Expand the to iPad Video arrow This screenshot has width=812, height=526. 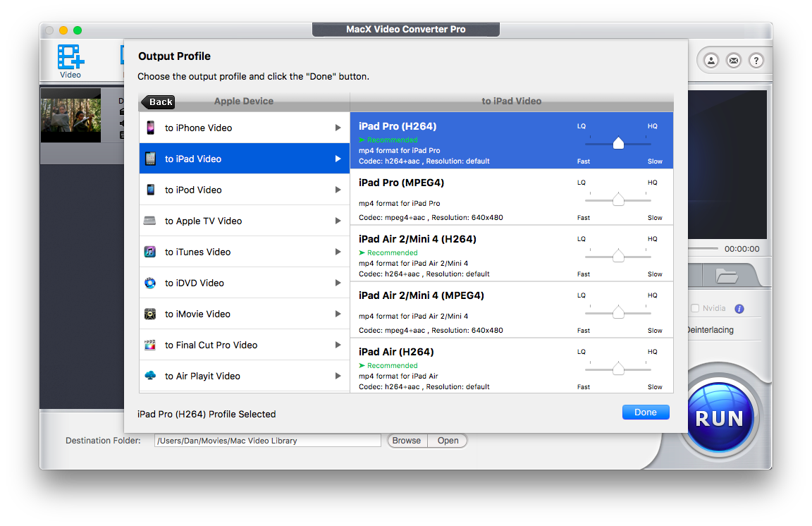338,159
